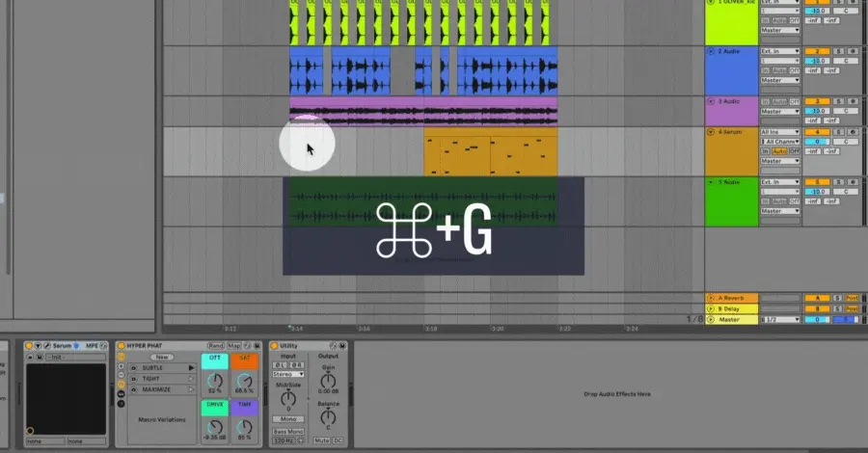Image resolution: width=868 pixels, height=453 pixels.
Task: Toggle A Reverb Post button
Action: point(852,298)
